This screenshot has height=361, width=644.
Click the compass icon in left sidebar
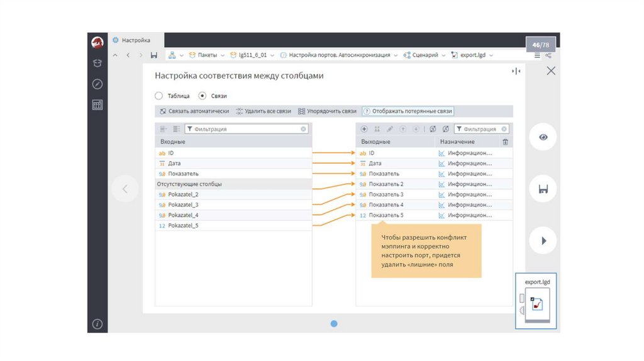coord(97,84)
